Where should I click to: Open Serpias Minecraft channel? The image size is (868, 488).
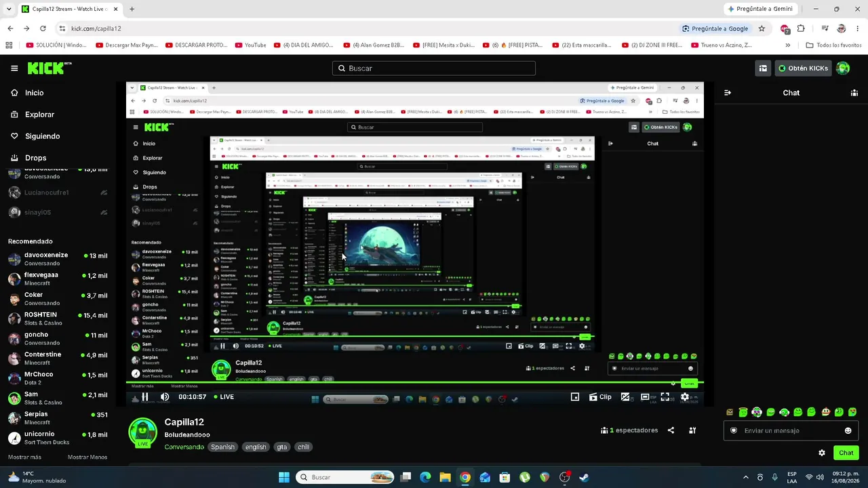pos(58,418)
